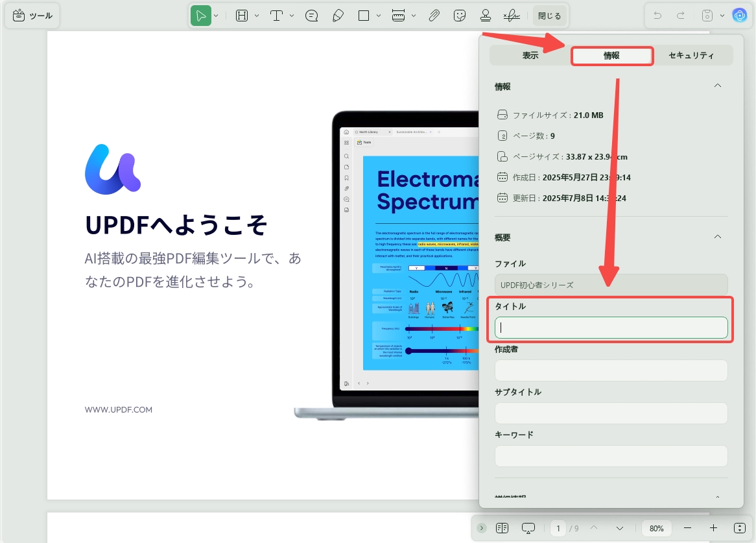Open dropdown beside the measurement tool

(x=414, y=16)
